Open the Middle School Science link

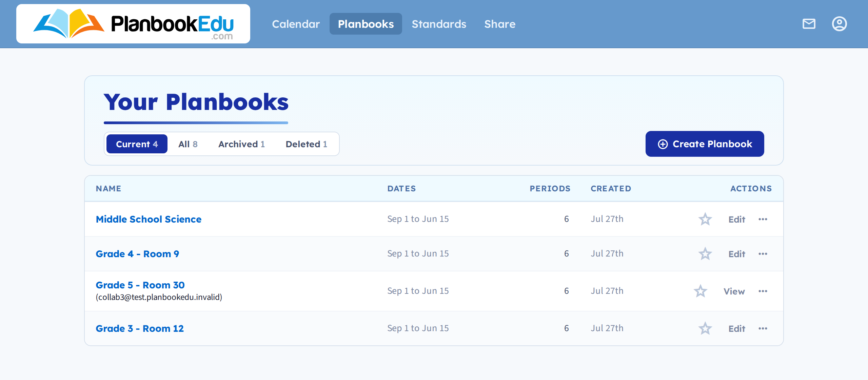149,219
